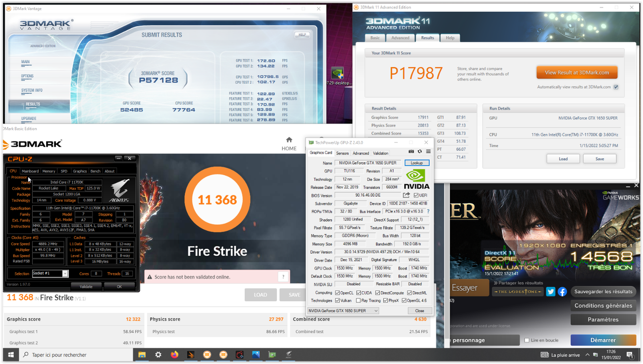Click the Load button in 3DMark 11
The image size is (643, 364).
click(563, 159)
